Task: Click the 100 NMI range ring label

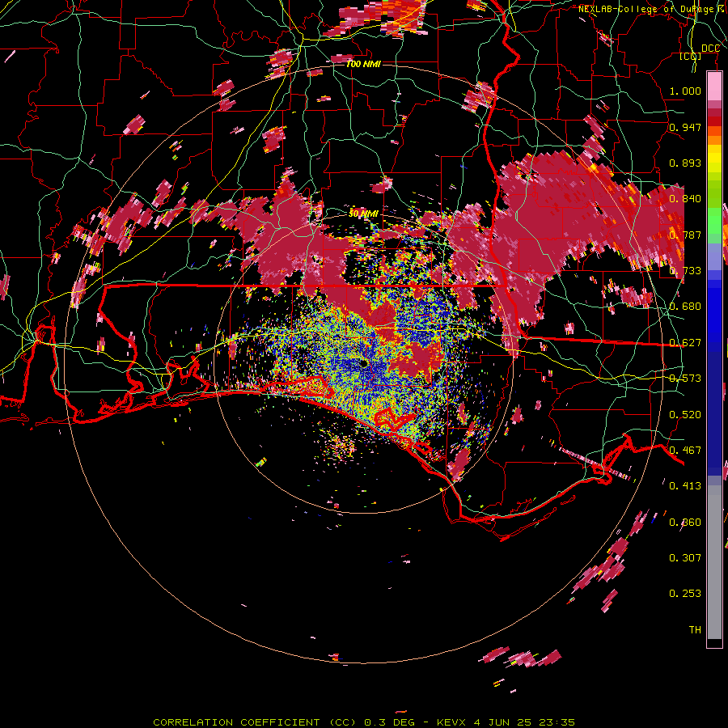Action: pyautogui.click(x=363, y=64)
